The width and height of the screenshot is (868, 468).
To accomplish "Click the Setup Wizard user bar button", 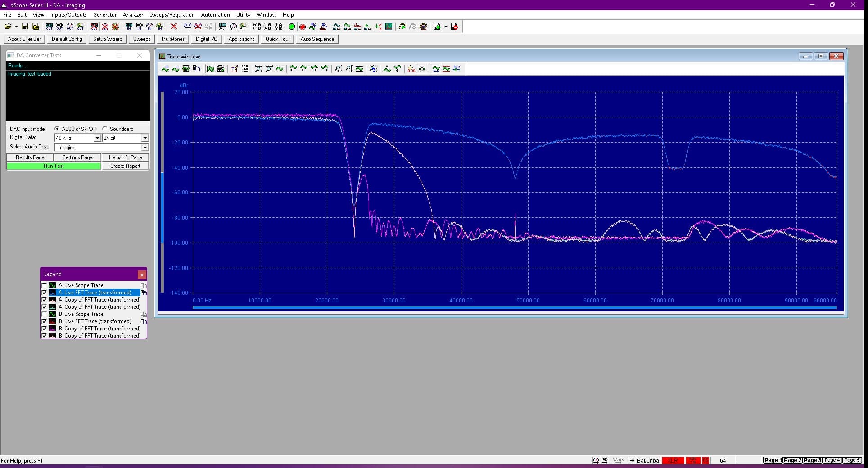I will 108,39.
